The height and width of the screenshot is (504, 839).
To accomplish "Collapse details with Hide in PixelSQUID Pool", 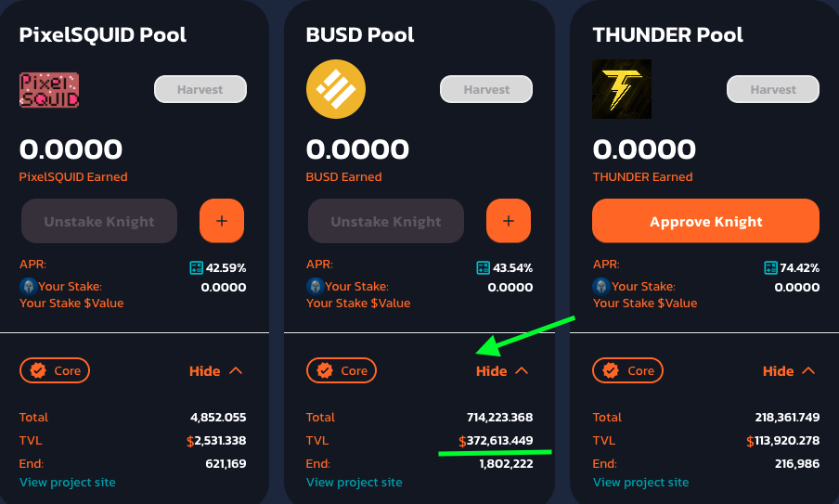I will tap(215, 370).
